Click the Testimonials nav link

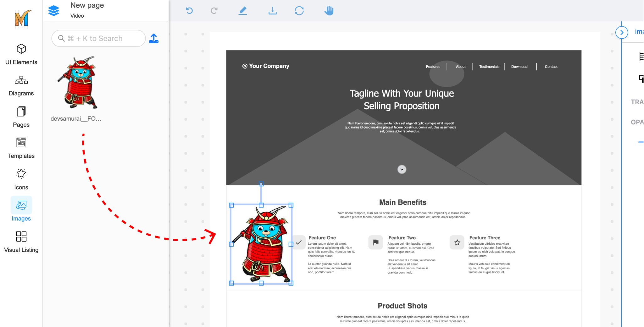[489, 67]
